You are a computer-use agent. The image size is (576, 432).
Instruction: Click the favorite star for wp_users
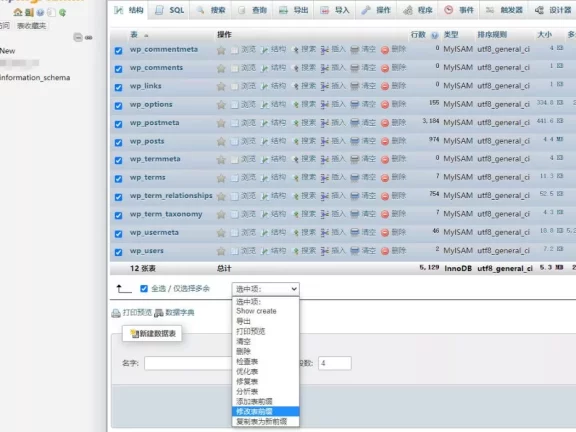click(x=221, y=252)
